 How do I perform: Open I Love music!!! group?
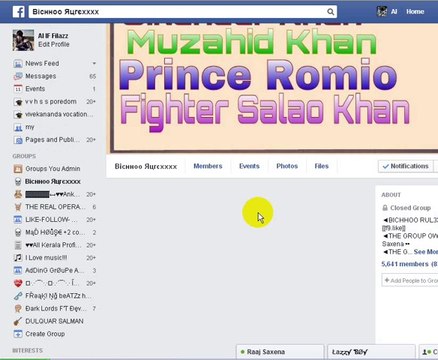point(46,258)
